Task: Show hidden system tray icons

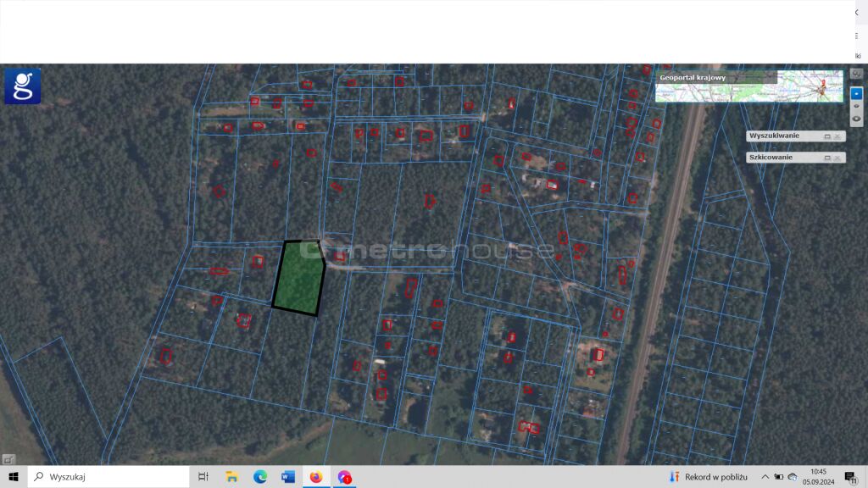Action: click(765, 477)
